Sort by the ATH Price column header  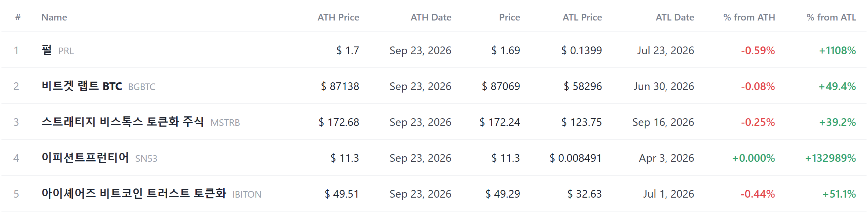pyautogui.click(x=338, y=17)
